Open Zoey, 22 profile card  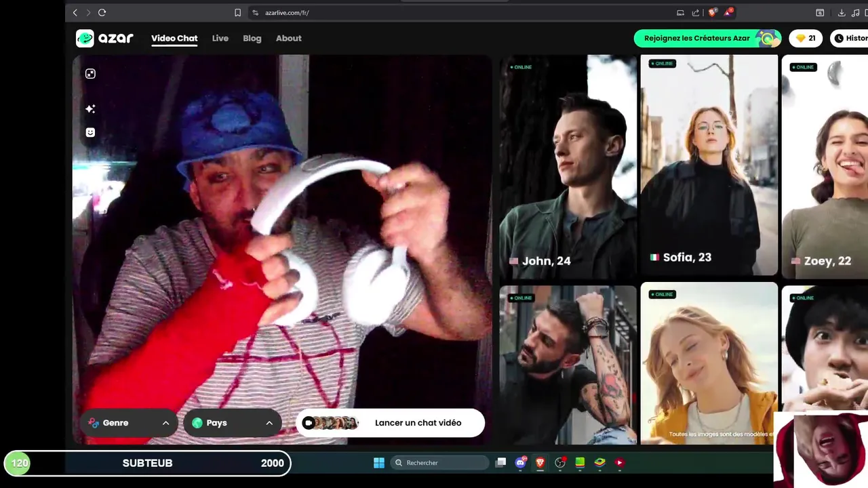[825, 167]
